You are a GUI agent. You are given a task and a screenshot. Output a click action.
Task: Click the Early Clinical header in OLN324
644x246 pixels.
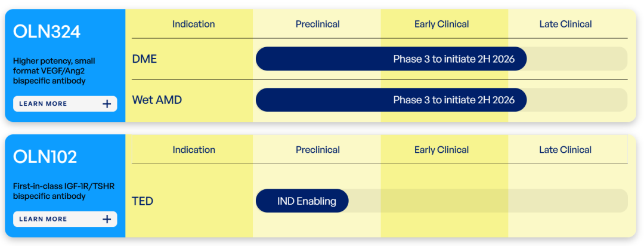click(441, 24)
